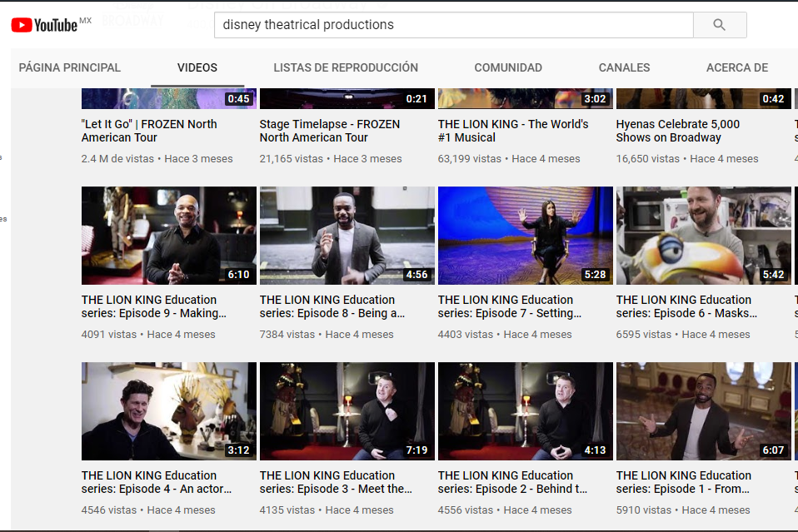Play the Episode 6 Masks video thumbnail
The image size is (798, 532).
pyautogui.click(x=703, y=236)
